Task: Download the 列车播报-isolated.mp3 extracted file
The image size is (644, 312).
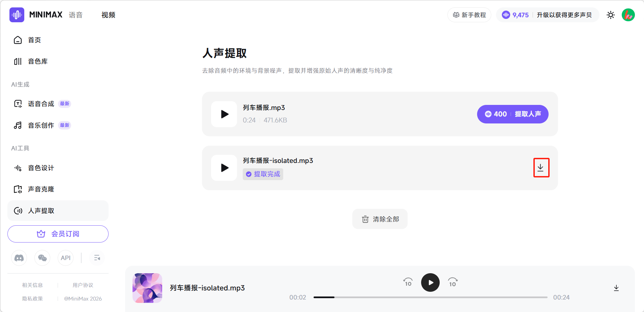Action: pyautogui.click(x=541, y=168)
